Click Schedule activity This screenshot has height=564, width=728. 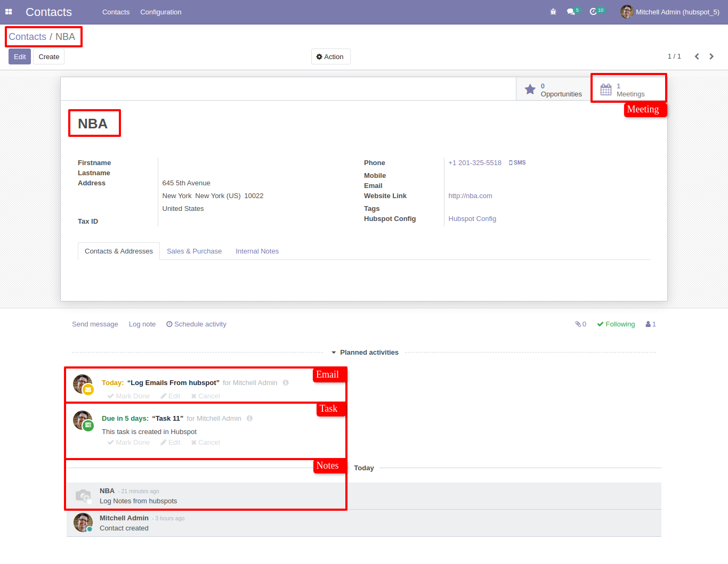pos(196,324)
